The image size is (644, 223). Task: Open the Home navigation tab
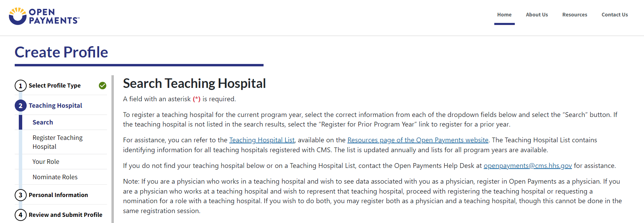[x=504, y=15]
